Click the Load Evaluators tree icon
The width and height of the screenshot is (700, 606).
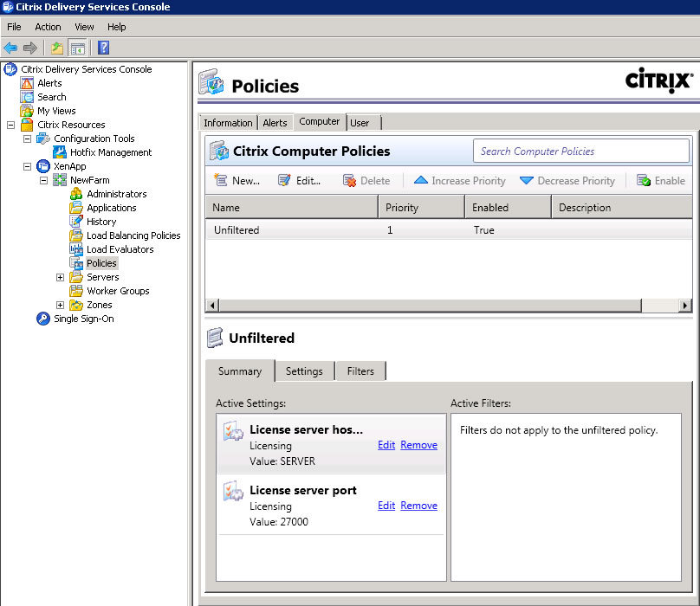point(76,249)
